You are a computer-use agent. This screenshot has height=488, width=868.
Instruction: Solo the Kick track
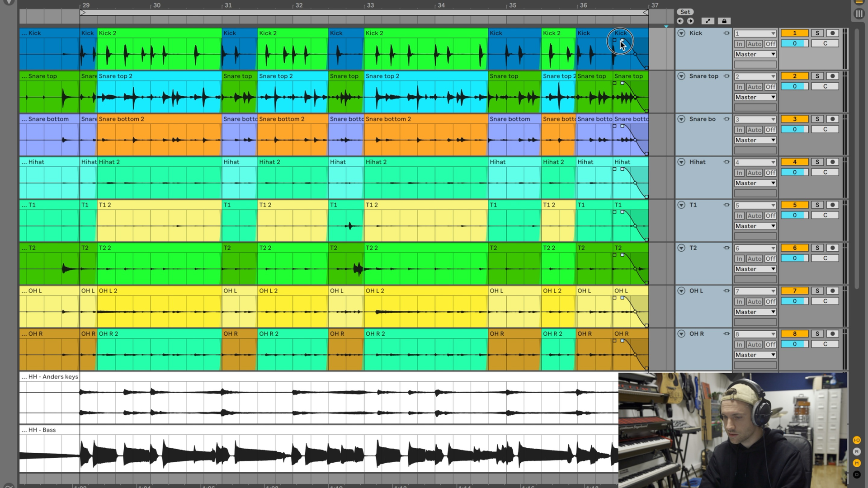pos(817,33)
